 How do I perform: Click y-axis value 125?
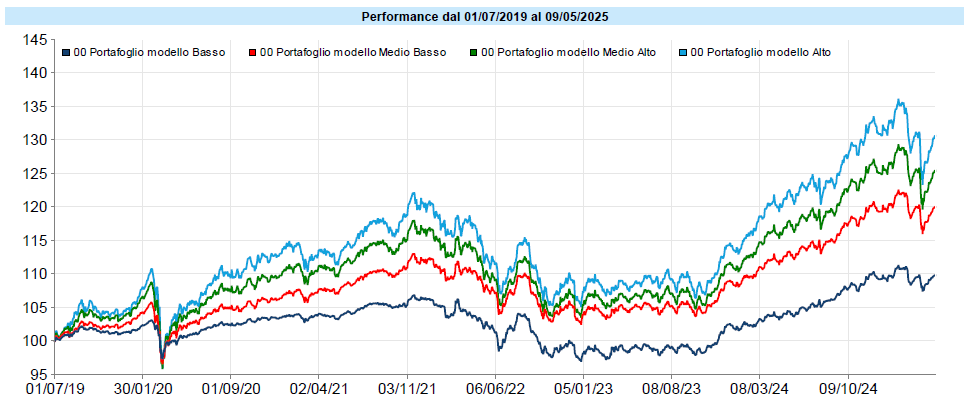[x=36, y=173]
